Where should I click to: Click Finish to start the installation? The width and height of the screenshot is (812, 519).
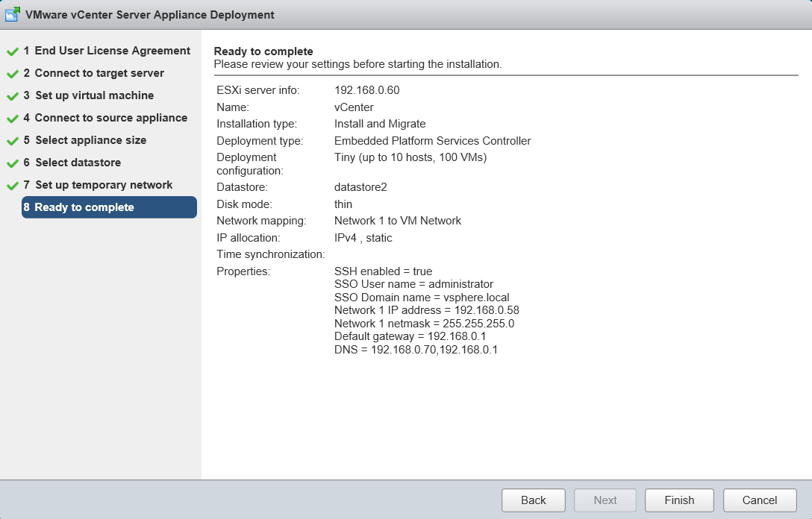pyautogui.click(x=679, y=500)
